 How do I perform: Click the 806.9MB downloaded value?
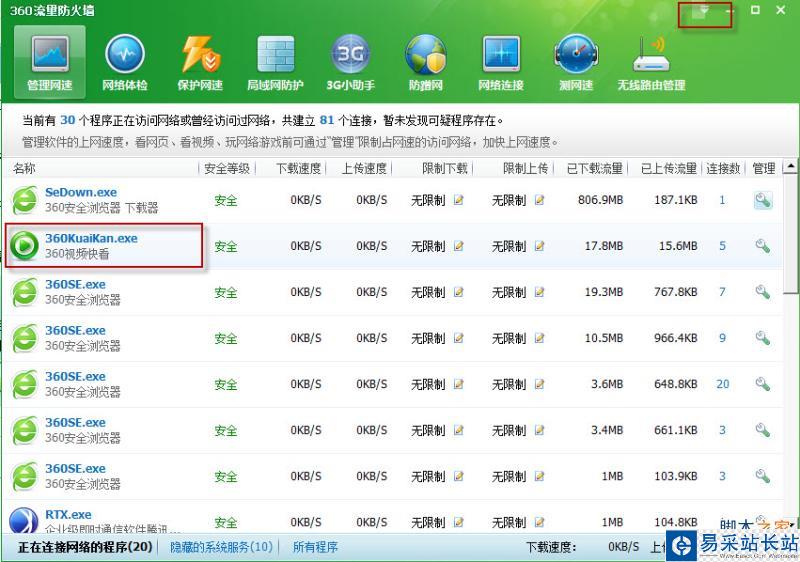click(600, 200)
